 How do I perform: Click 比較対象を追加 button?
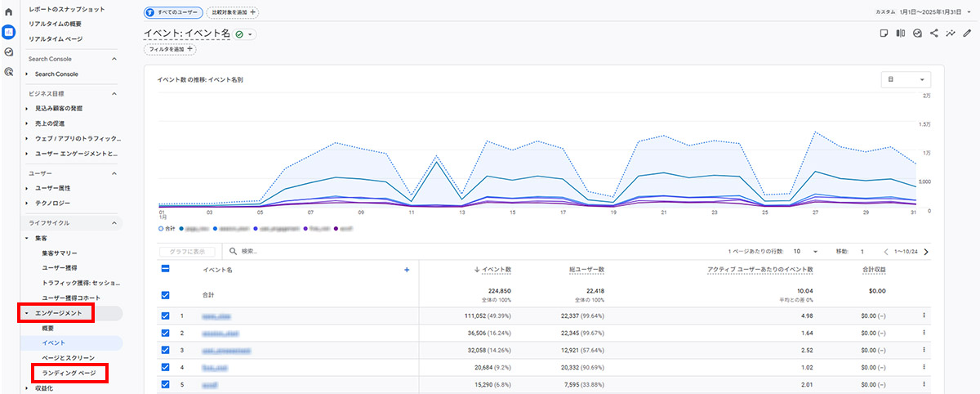[x=233, y=12]
